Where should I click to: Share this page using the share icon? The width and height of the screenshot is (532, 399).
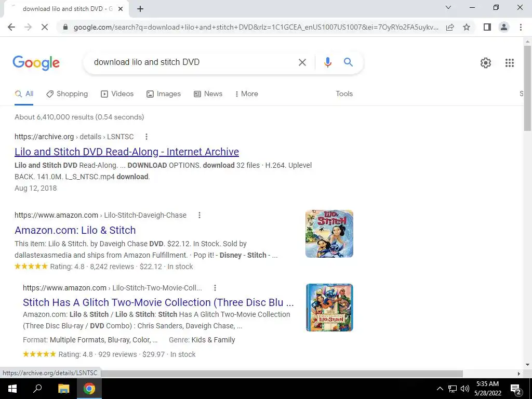[450, 27]
